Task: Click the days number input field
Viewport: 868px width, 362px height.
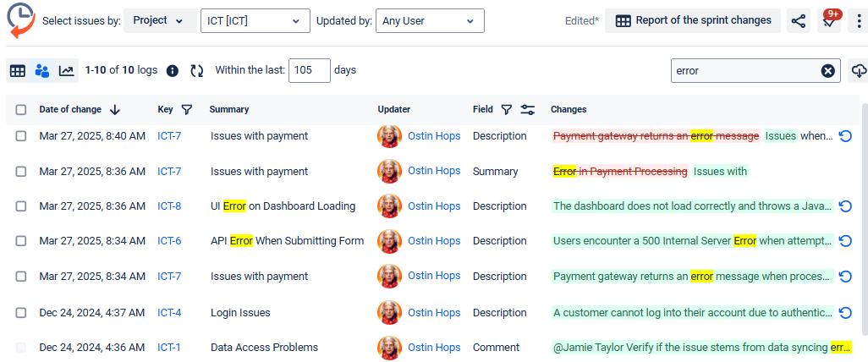Action: [310, 71]
